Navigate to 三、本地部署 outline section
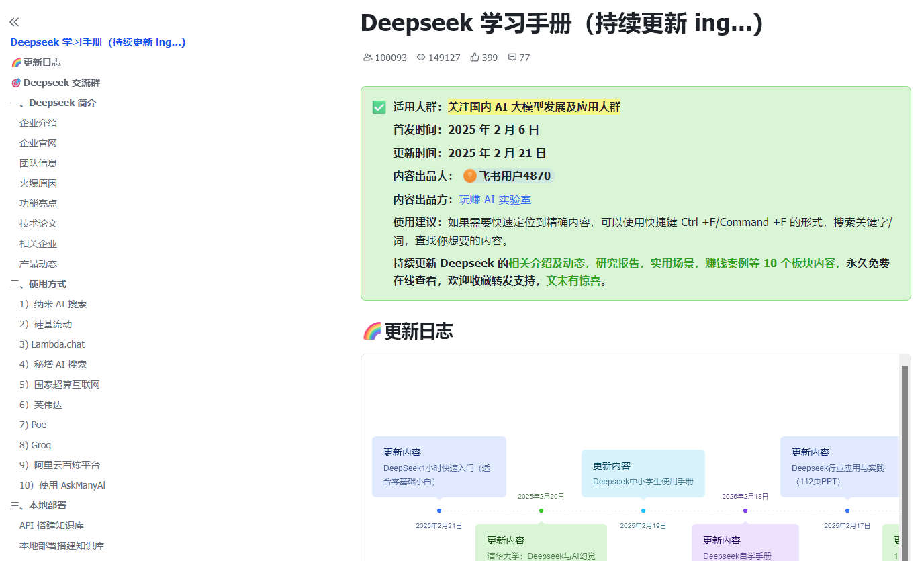This screenshot has height=561, width=924. point(38,505)
